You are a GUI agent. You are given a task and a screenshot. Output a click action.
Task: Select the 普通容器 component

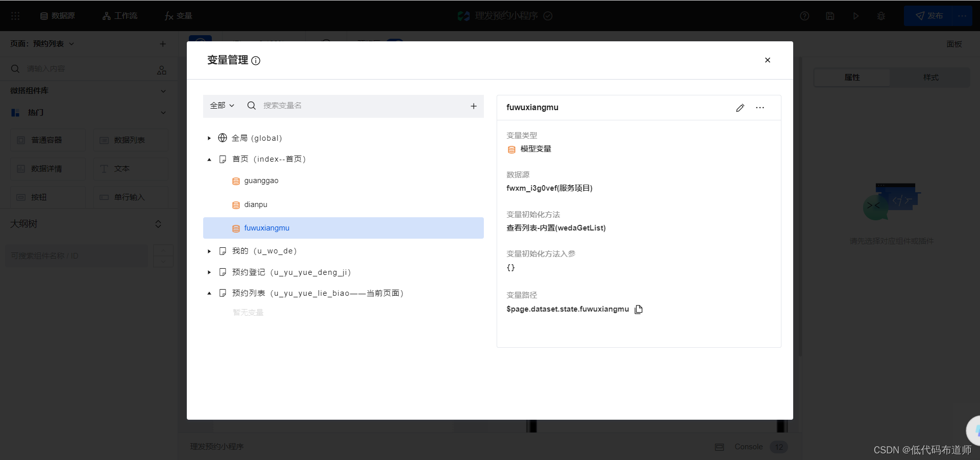point(48,140)
